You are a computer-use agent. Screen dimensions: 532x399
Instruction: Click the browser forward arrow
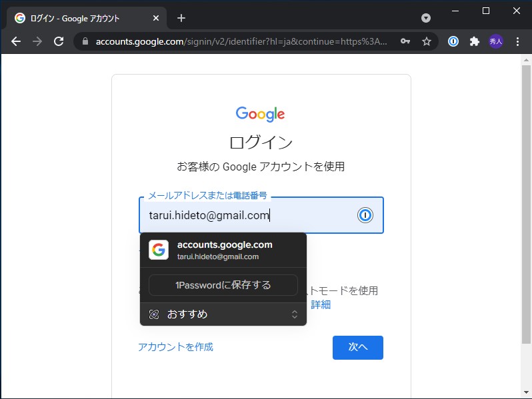(x=37, y=41)
